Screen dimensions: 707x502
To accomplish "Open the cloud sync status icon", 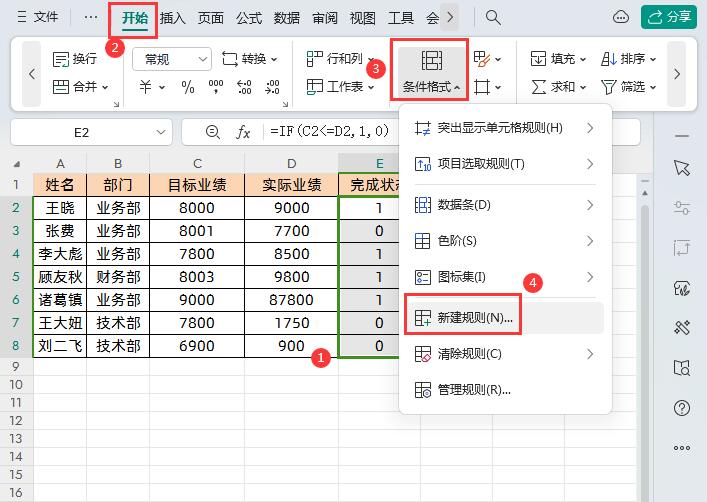I will (621, 17).
